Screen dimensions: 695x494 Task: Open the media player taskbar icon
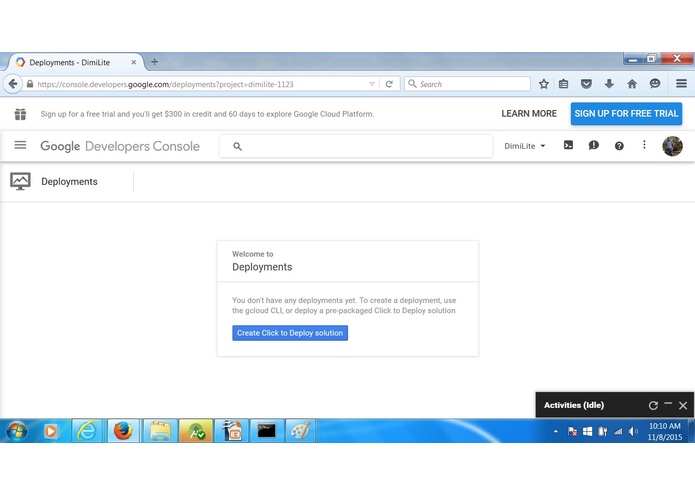click(x=51, y=431)
